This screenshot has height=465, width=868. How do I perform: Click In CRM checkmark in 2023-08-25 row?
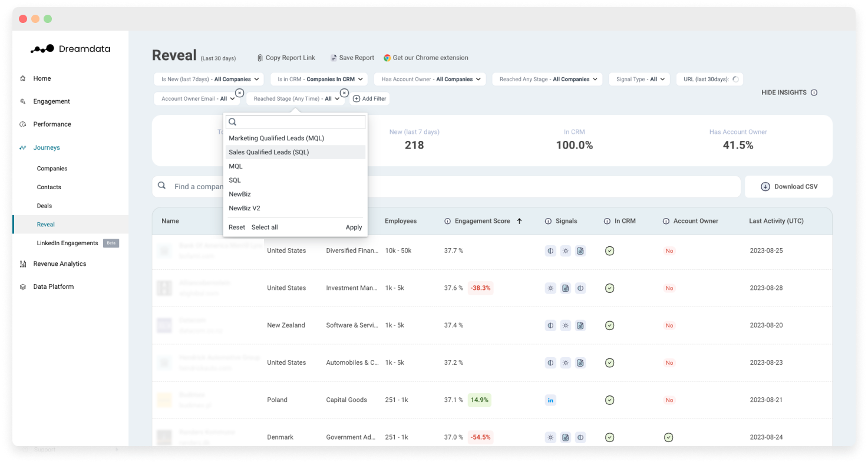click(610, 251)
